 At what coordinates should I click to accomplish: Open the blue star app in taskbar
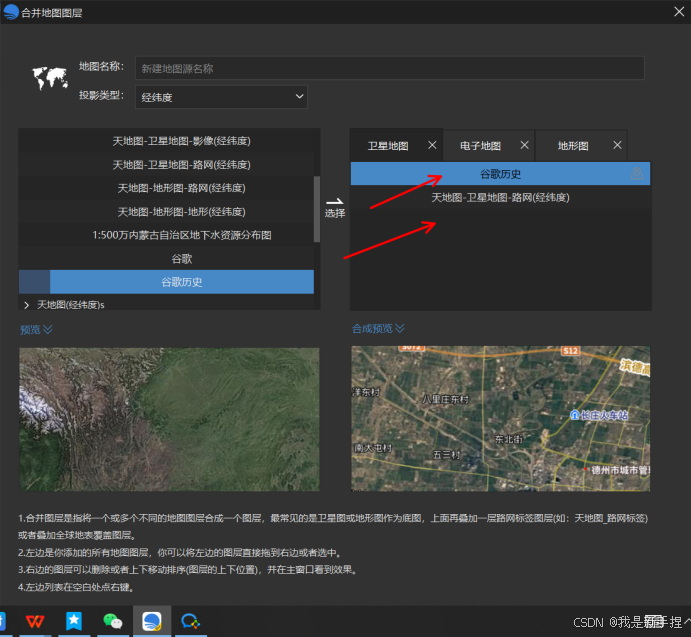pos(74,621)
